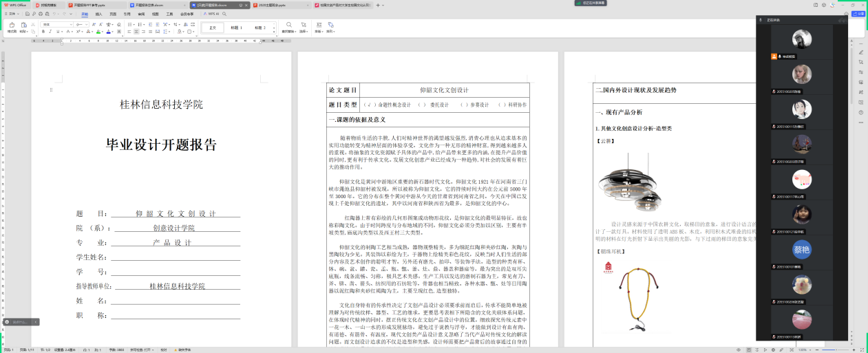Click the WPS AI icon in menu bar
Screen dimensions: 868x353
point(210,13)
